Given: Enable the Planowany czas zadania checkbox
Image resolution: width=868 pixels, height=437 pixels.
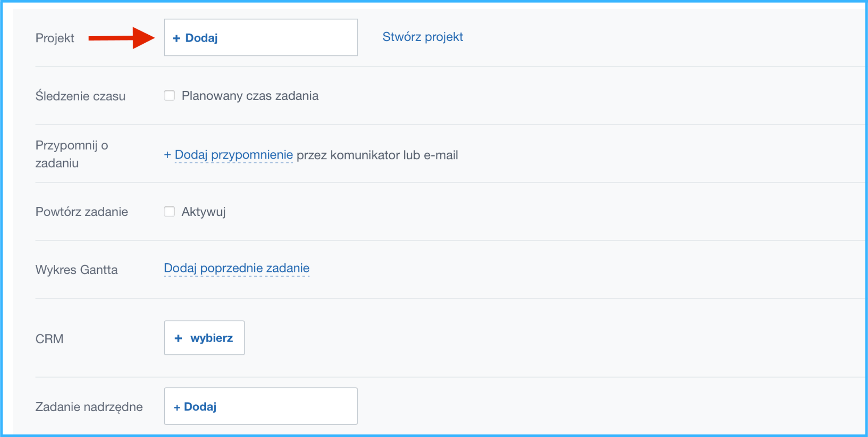Looking at the screenshot, I should click(x=170, y=96).
